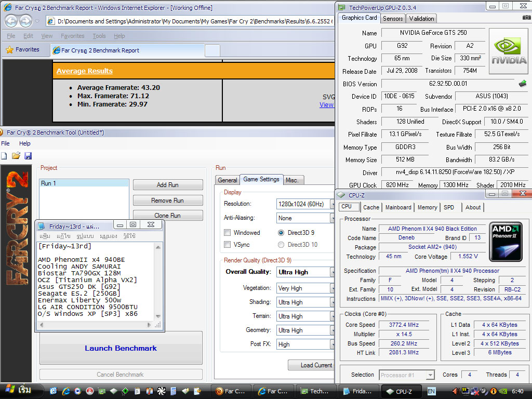Click the fan icon in quick launch
This screenshot has height=399, width=532.
point(162,391)
